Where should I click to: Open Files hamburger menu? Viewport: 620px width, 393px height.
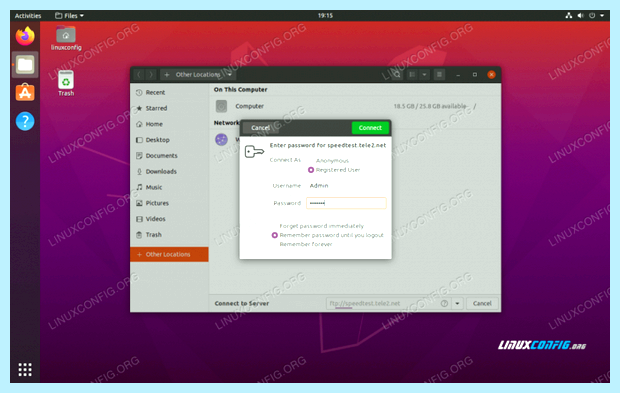pyautogui.click(x=439, y=74)
